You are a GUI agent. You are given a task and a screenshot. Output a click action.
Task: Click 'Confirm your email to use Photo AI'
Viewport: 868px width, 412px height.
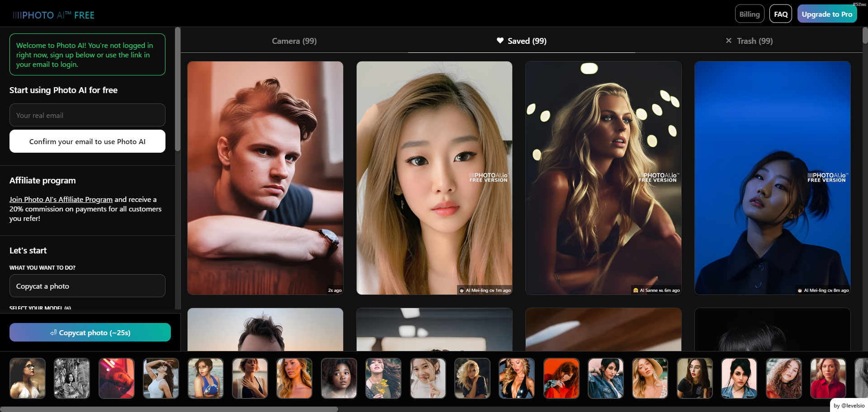tap(87, 141)
